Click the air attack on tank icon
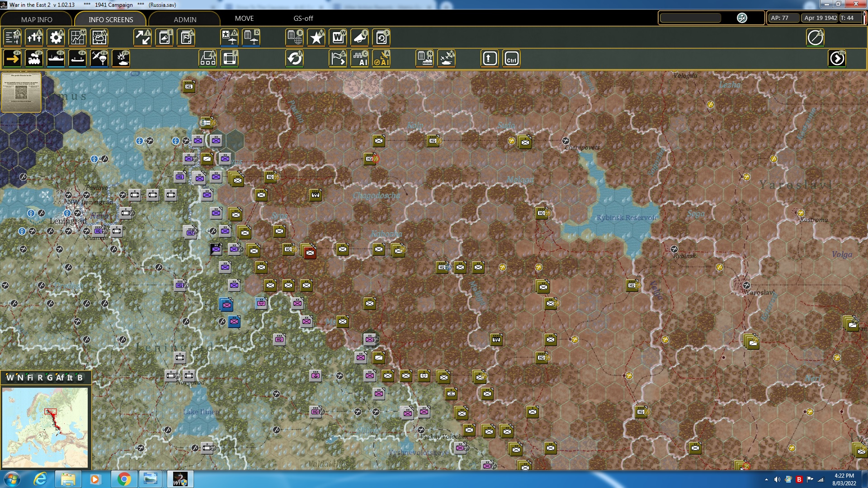The width and height of the screenshot is (868, 488). pos(446,59)
